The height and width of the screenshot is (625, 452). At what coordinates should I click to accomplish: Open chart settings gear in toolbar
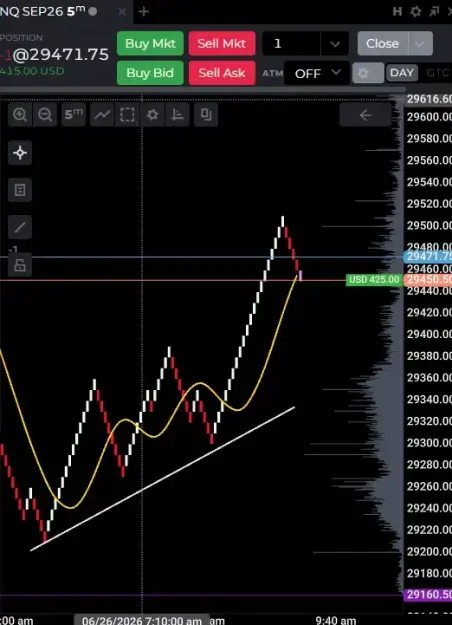coord(152,115)
